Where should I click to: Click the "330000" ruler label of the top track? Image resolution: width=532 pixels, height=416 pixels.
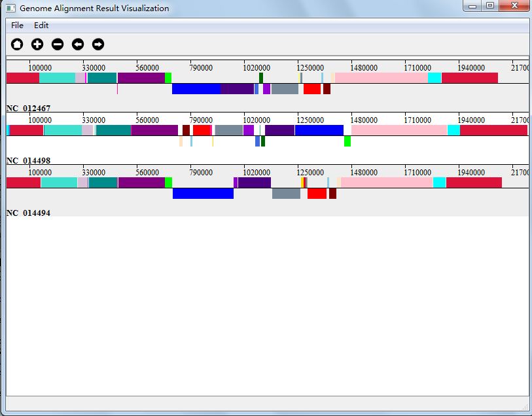coord(94,68)
